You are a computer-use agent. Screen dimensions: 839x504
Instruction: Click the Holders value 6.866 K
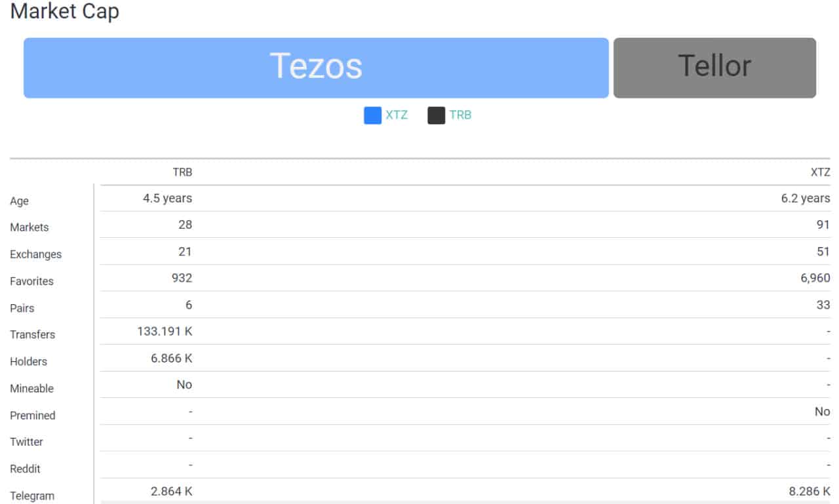point(172,359)
